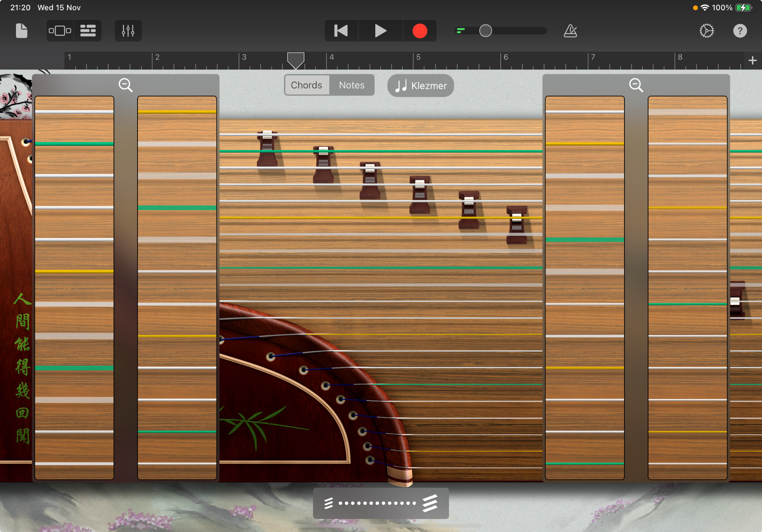Click bar 7 on the timeline ruler
The width and height of the screenshot is (762, 532).
click(593, 57)
